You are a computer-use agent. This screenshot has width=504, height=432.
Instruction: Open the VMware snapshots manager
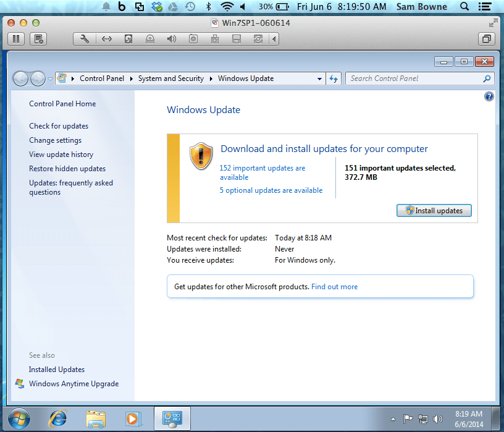tap(38, 39)
